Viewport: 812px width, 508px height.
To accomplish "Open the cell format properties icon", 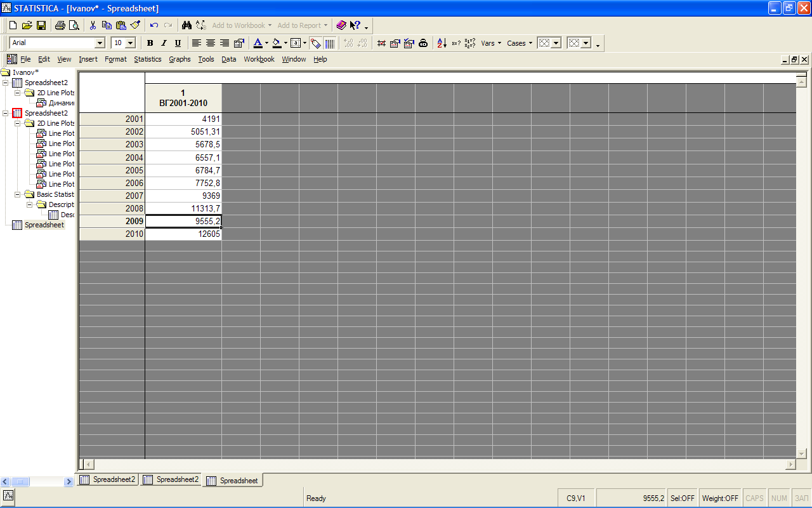I will [x=239, y=43].
